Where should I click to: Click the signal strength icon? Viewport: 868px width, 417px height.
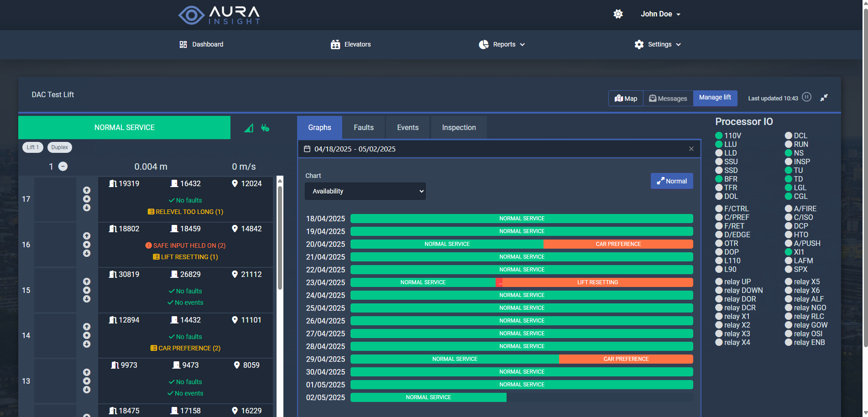[x=249, y=128]
